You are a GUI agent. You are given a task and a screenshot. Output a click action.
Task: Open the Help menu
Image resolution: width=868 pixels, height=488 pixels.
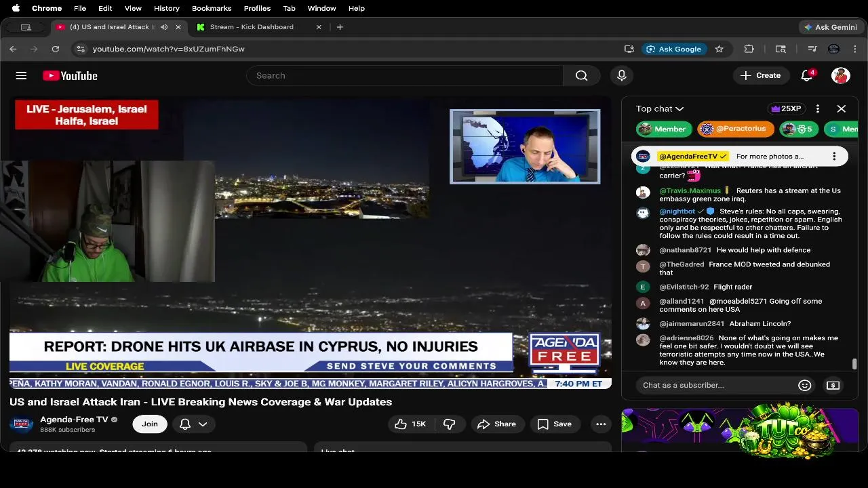click(x=357, y=8)
